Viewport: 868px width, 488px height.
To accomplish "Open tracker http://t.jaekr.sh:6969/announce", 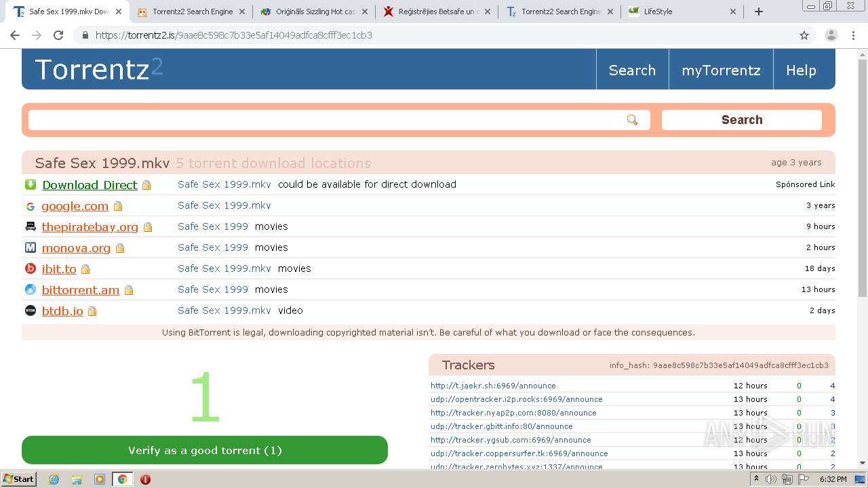I will (x=493, y=386).
